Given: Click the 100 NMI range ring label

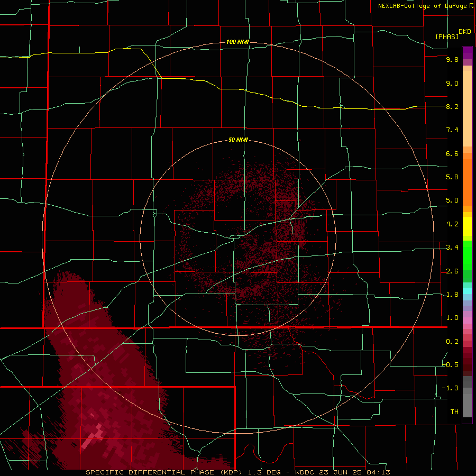Looking at the screenshot, I should pos(237,42).
